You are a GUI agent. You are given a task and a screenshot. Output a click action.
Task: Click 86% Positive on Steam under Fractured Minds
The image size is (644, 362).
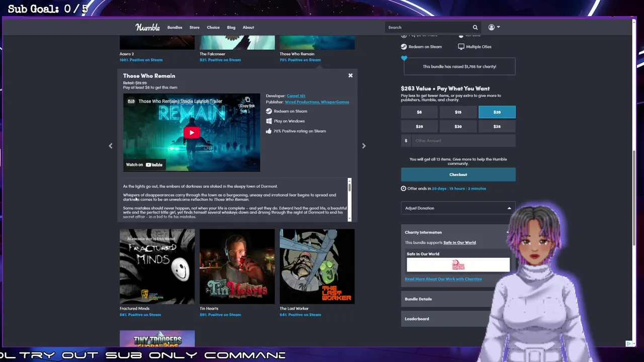click(140, 315)
